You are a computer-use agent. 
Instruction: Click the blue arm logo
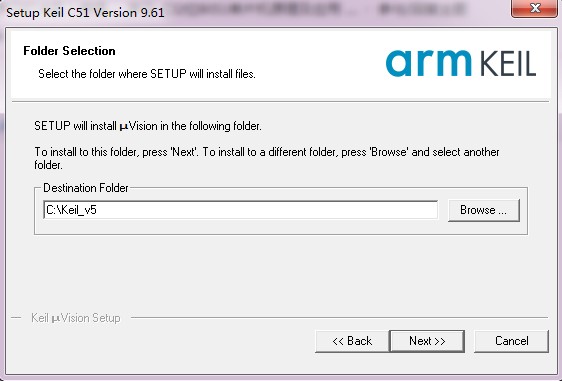tap(428, 63)
